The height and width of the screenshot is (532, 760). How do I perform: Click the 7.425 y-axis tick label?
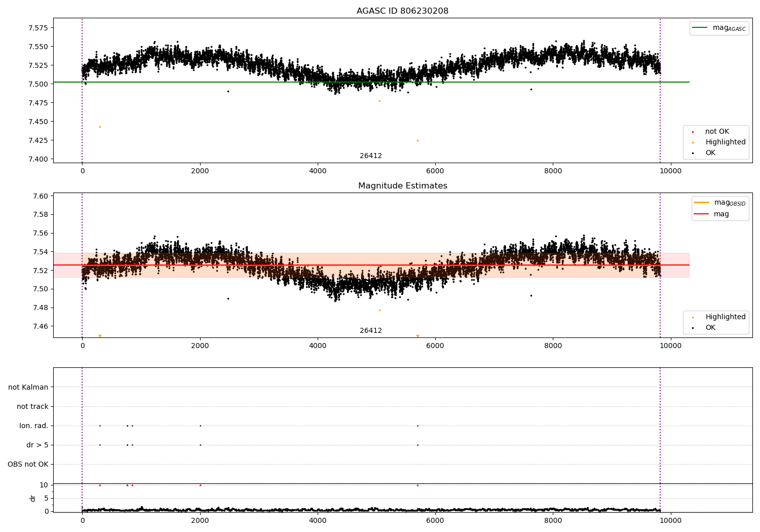click(x=38, y=140)
